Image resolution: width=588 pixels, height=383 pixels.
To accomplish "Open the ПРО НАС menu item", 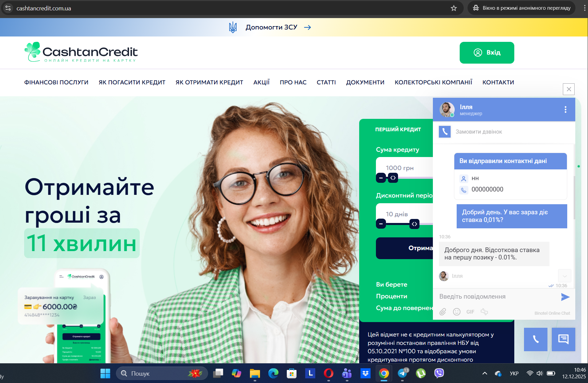I will [x=293, y=82].
